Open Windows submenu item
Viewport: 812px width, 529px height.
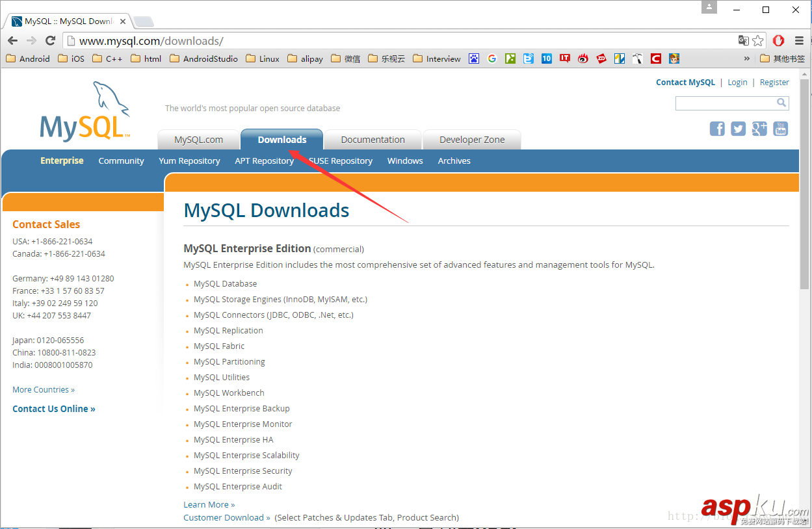click(x=405, y=161)
